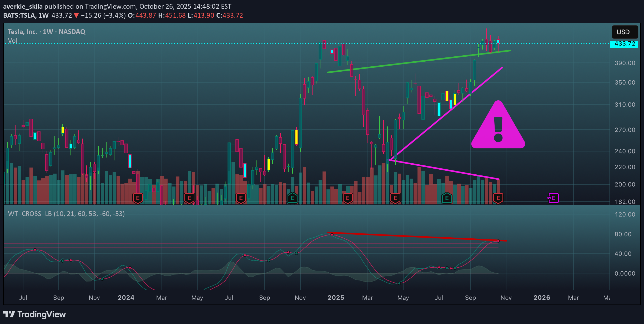Open the USD currency selector

click(625, 32)
